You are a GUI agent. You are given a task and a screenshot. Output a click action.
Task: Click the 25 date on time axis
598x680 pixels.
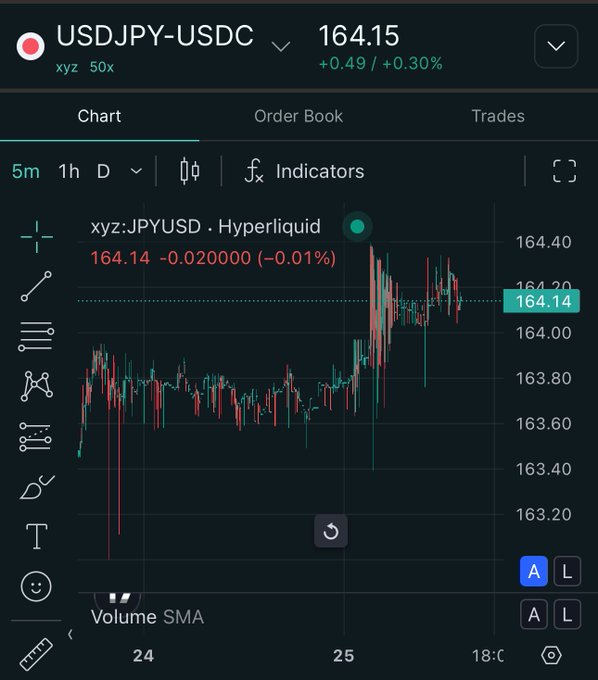[343, 656]
